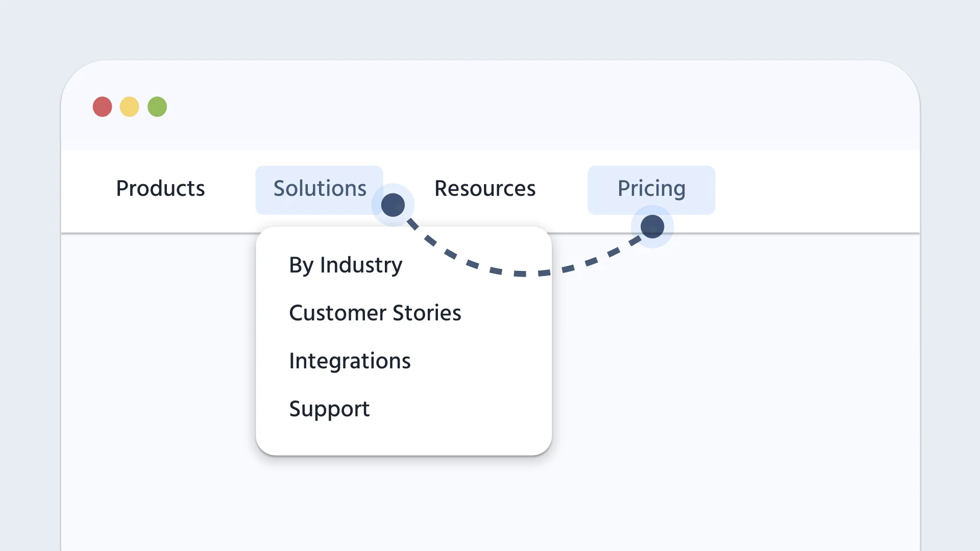Screen dimensions: 980x551
Task: Select the highlighted Pricing nav item
Action: tap(651, 189)
